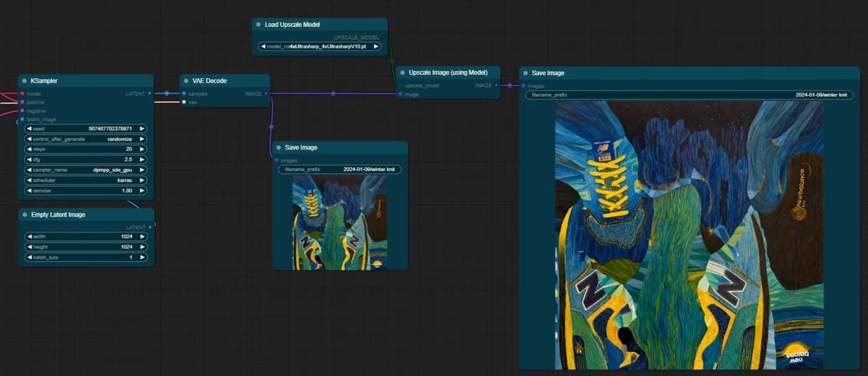The height and width of the screenshot is (376, 868).
Task: Switch control_after_generate forward with right arrow
Action: pos(142,139)
